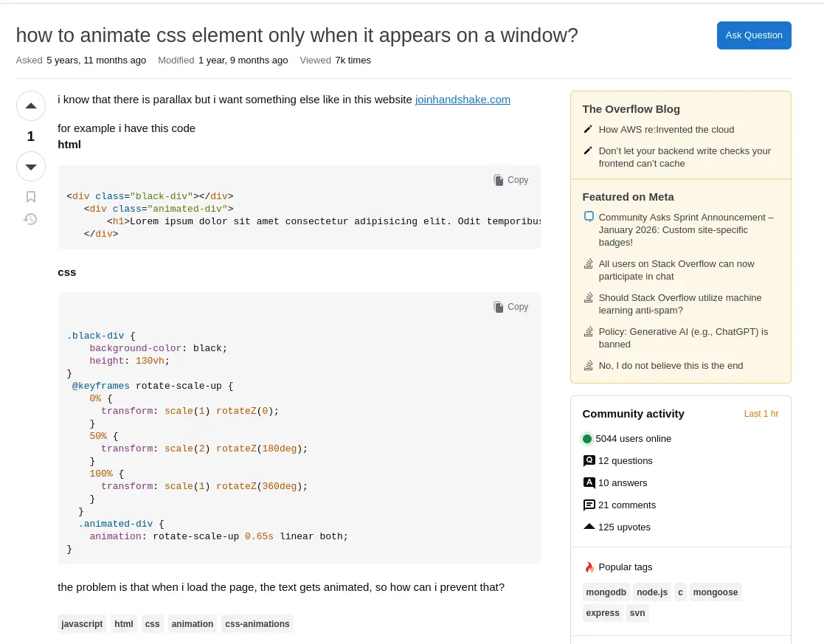Click the green users-online indicator dot
This screenshot has width=824, height=644.
pyautogui.click(x=587, y=438)
